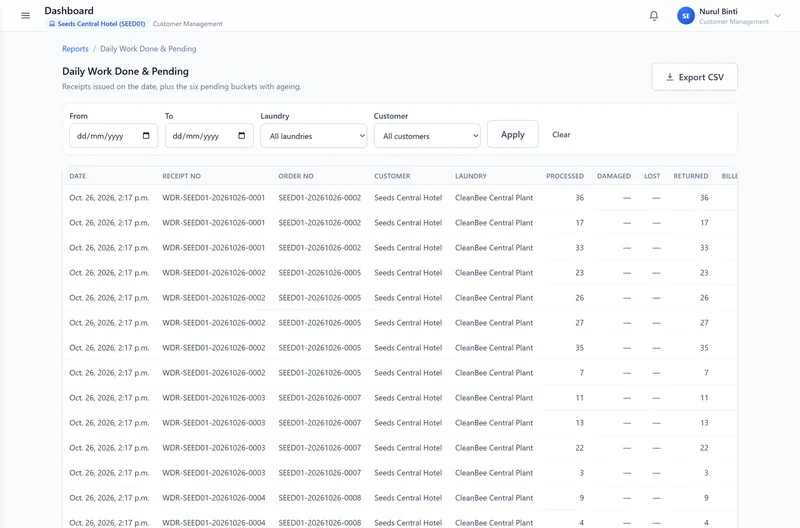Click the SE user avatar
Image resolution: width=800 pixels, height=528 pixels.
pos(686,16)
